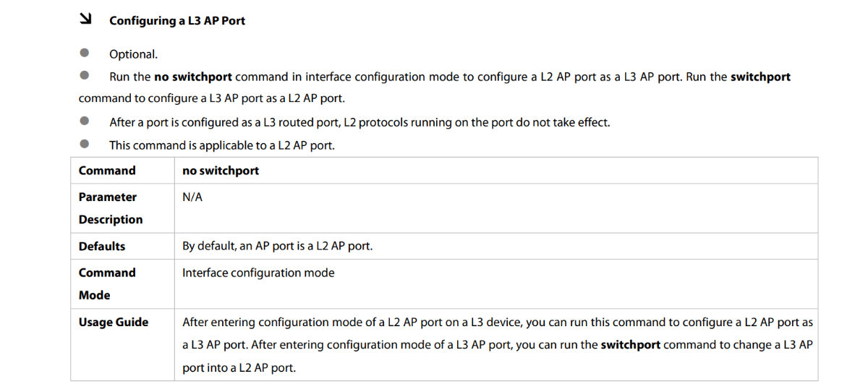Click the 'Usage Guide' row label

pos(114,323)
